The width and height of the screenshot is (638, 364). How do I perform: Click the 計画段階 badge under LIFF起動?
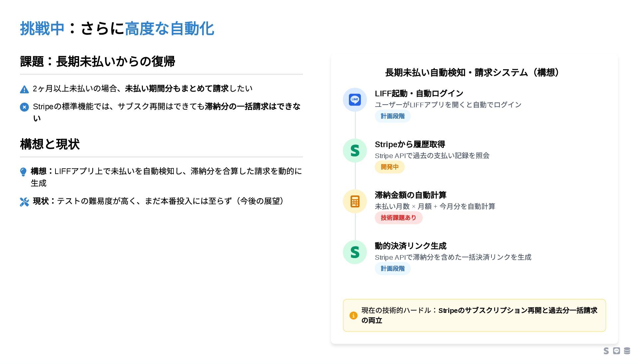[x=392, y=116]
